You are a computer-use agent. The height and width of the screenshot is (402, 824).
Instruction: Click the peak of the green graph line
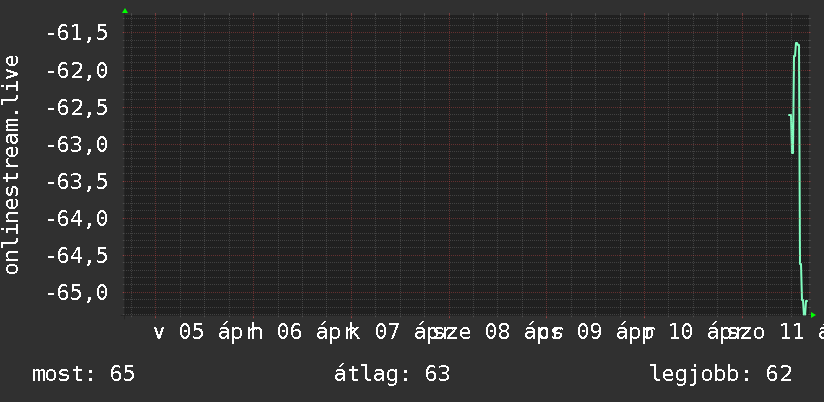click(797, 44)
